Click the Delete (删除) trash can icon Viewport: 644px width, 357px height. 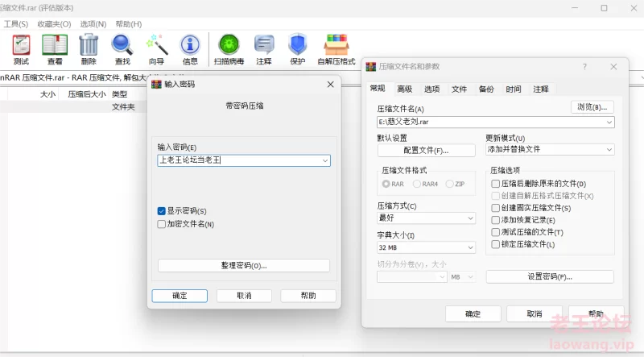click(x=89, y=50)
